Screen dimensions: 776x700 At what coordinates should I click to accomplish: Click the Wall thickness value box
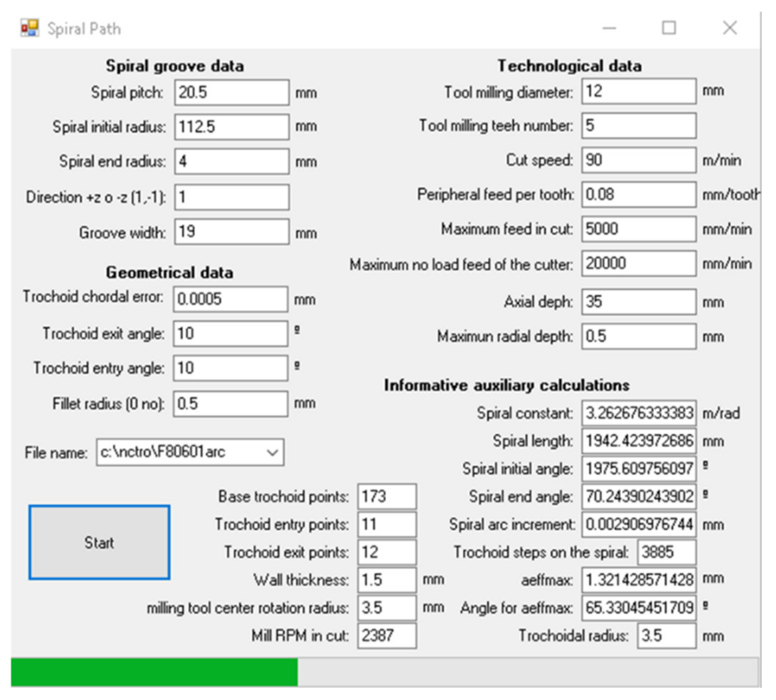click(387, 580)
